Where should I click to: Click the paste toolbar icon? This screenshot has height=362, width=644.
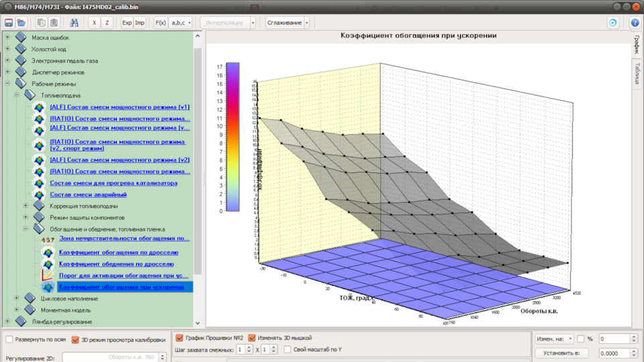(x=54, y=23)
